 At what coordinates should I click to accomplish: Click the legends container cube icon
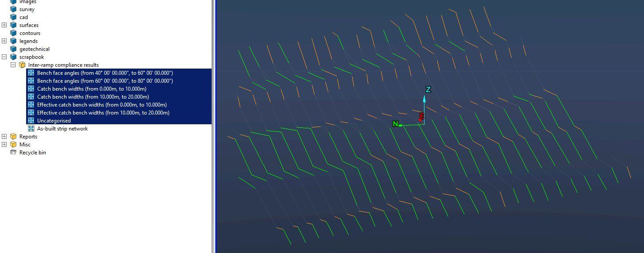(x=13, y=41)
